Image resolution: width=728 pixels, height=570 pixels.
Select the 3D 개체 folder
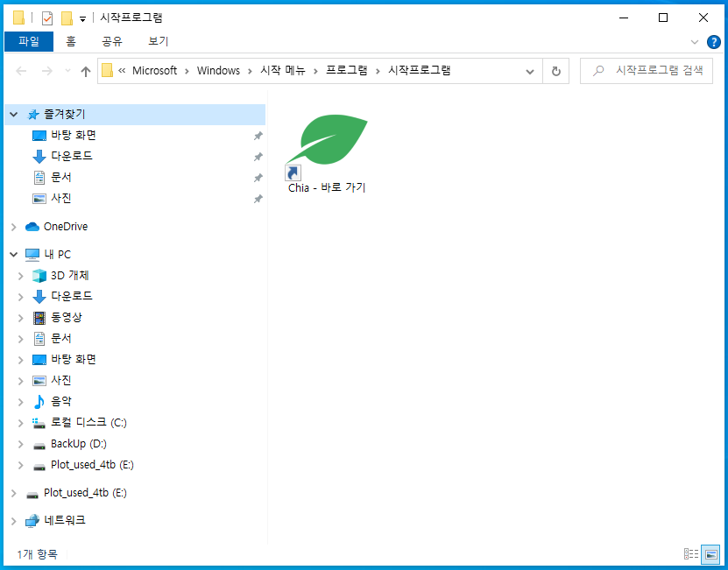click(x=69, y=275)
